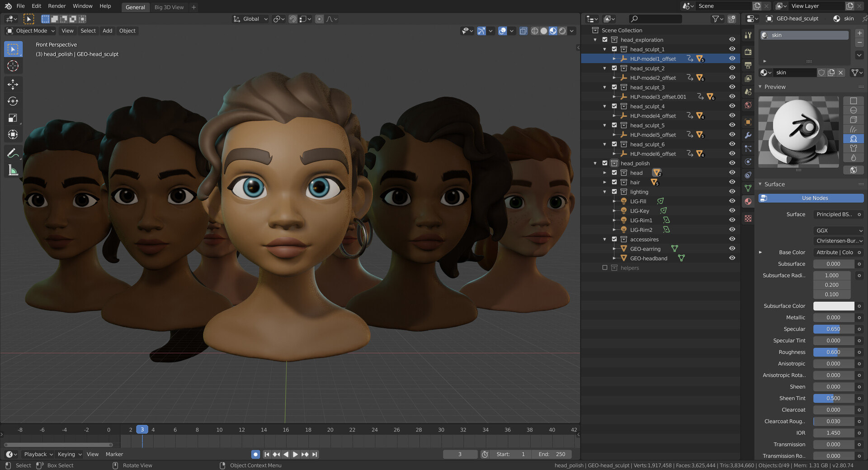Enable the helpers collection checkbox

[x=605, y=267]
